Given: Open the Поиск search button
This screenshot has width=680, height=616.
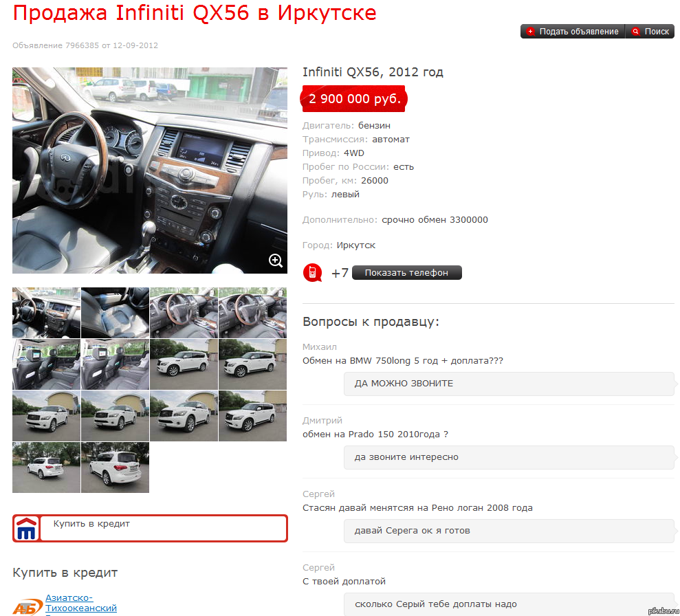Looking at the screenshot, I should point(650,30).
